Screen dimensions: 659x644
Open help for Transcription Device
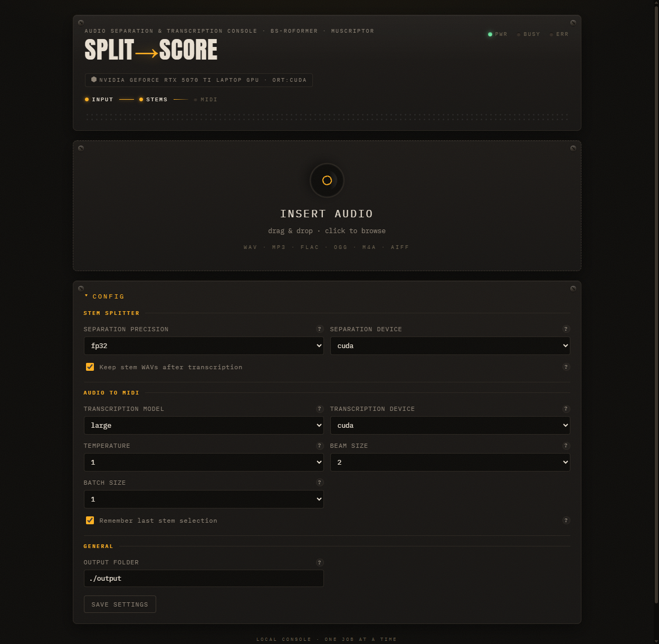pos(566,409)
